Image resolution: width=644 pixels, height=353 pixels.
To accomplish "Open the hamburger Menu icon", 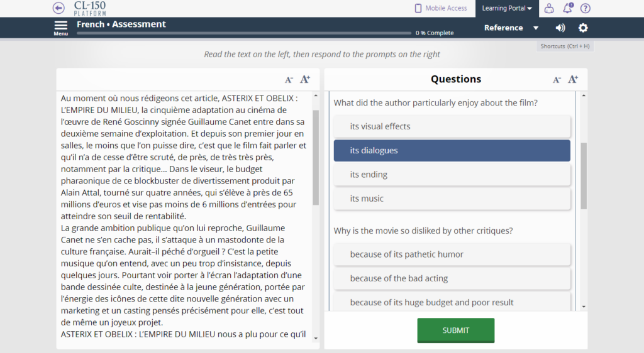I will [61, 26].
